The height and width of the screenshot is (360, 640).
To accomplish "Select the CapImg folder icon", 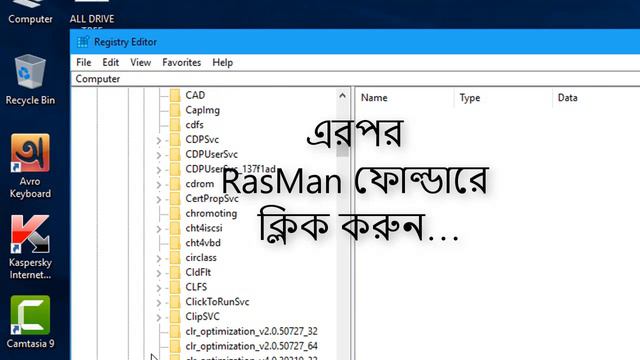I will pos(175,110).
